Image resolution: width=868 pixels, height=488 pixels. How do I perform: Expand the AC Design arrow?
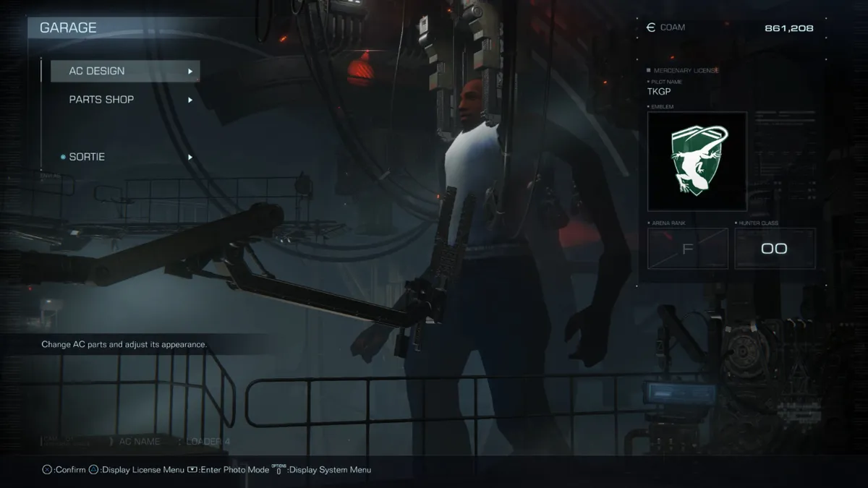pyautogui.click(x=190, y=72)
